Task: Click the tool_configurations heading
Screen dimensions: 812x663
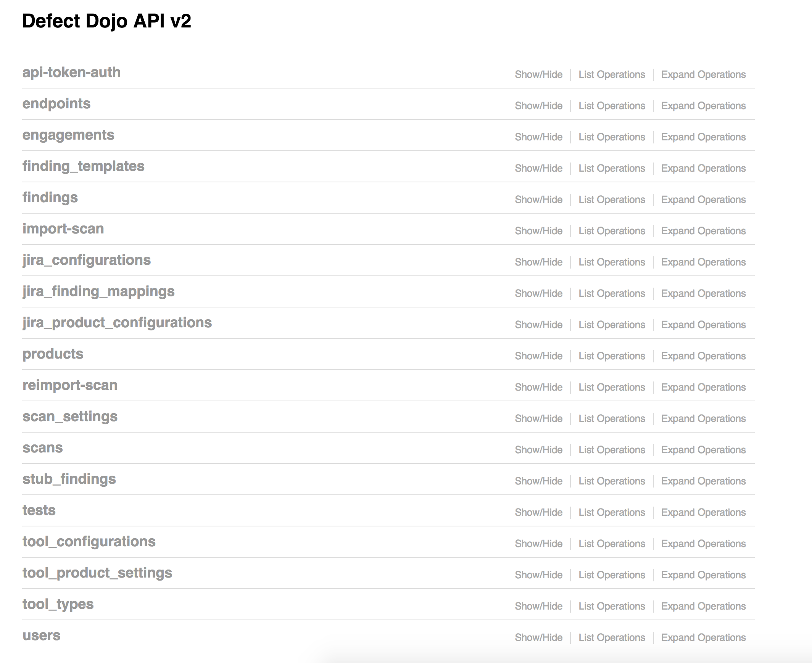Action: 89,542
